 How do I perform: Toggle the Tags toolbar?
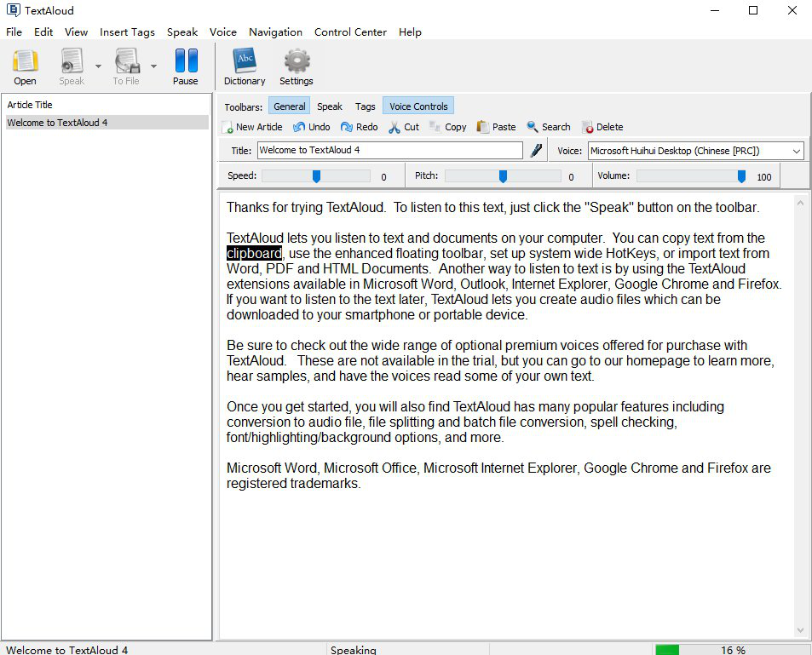[x=365, y=106]
